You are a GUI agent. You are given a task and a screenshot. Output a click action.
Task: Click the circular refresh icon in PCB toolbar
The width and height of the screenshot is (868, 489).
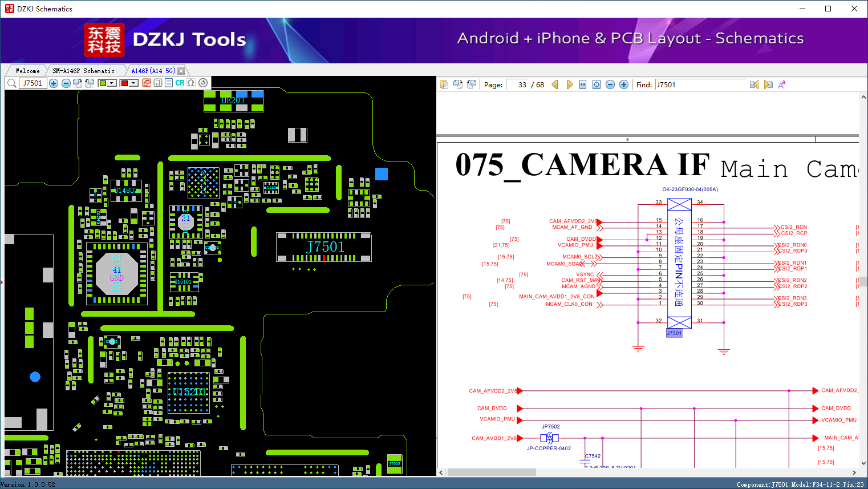[x=203, y=83]
